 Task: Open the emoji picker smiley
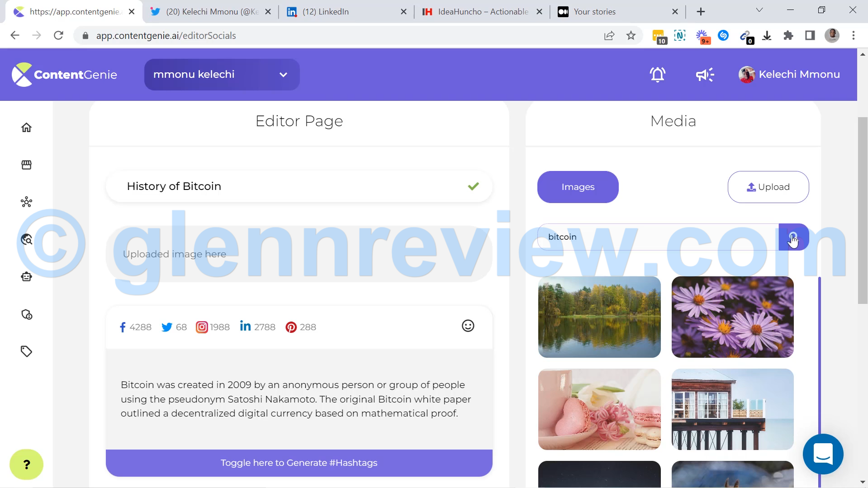pyautogui.click(x=468, y=326)
